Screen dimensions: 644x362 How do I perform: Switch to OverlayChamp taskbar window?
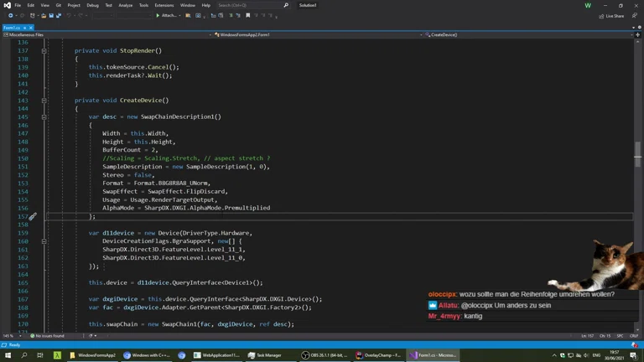[x=378, y=355]
